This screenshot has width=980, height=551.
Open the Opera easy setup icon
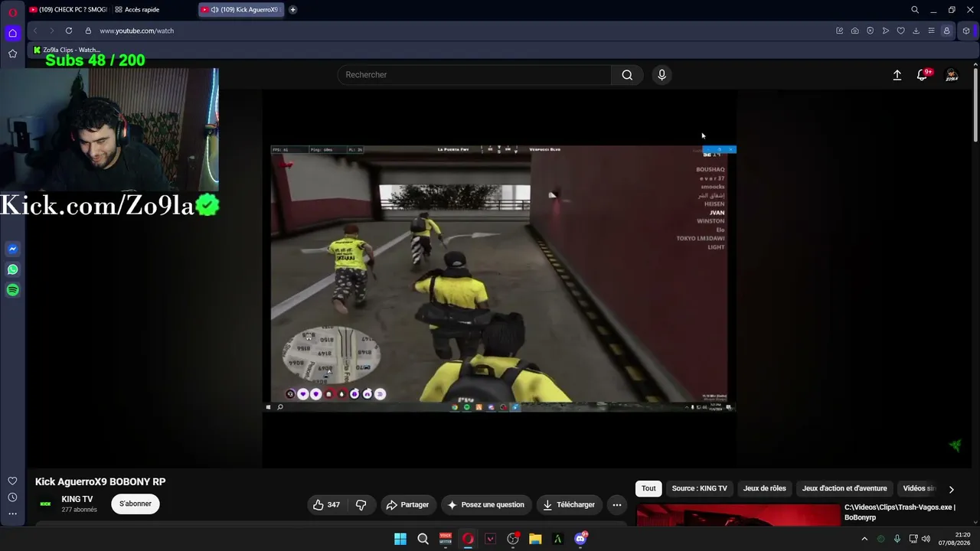pyautogui.click(x=931, y=31)
